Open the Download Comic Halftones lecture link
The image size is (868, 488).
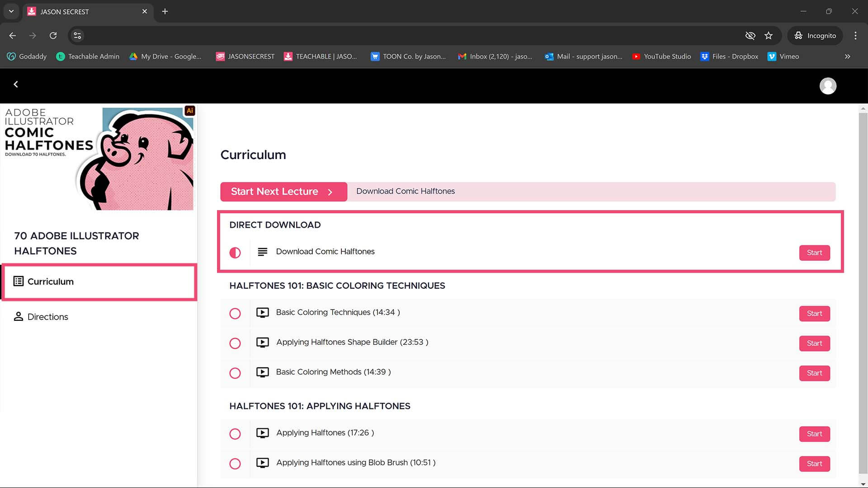325,252
